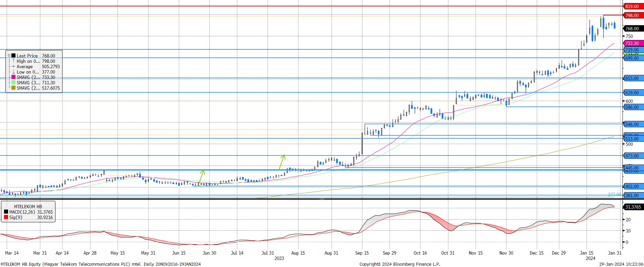Click the Sig(9) 30.9216 legend row
Screen dimensions: 644x267
click(28, 217)
